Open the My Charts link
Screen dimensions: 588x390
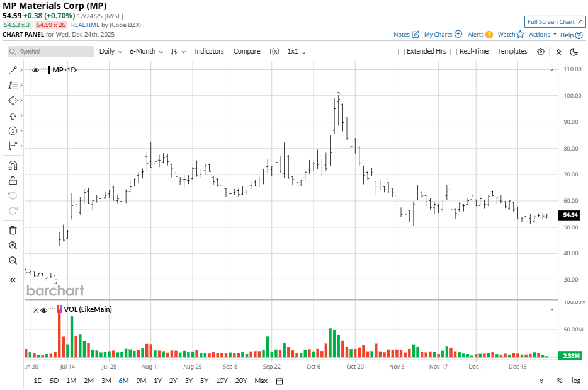click(x=438, y=34)
